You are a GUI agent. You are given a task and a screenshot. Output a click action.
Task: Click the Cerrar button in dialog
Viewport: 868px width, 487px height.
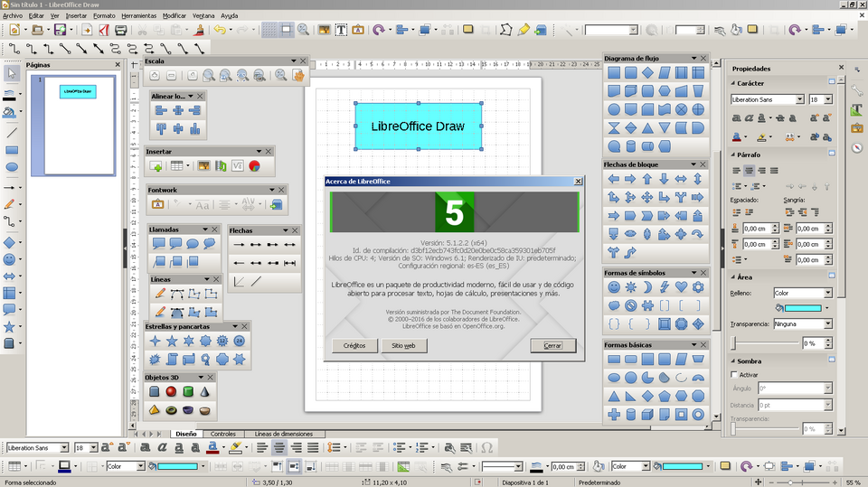click(552, 345)
